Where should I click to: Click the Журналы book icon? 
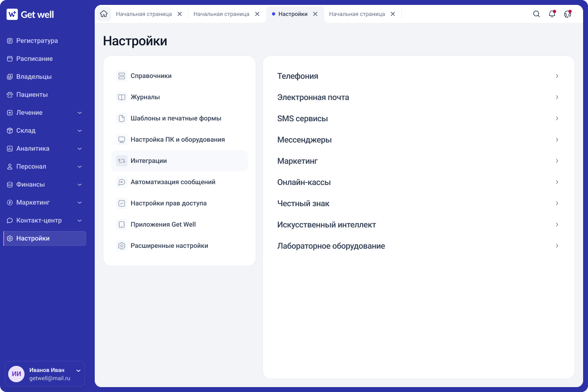point(122,97)
